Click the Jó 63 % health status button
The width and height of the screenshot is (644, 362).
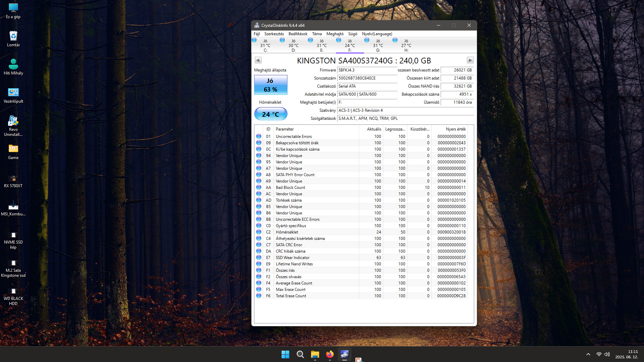270,85
